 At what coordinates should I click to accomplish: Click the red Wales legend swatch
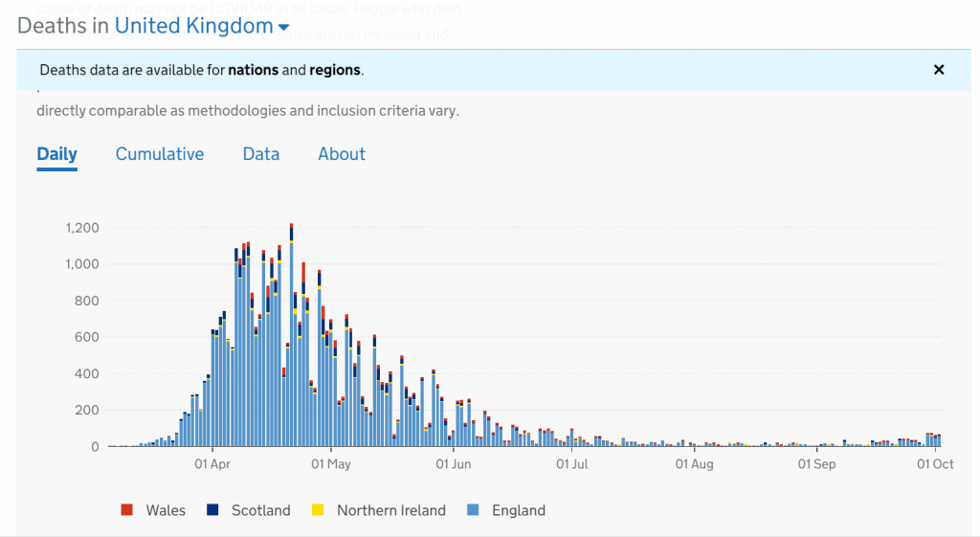click(127, 510)
